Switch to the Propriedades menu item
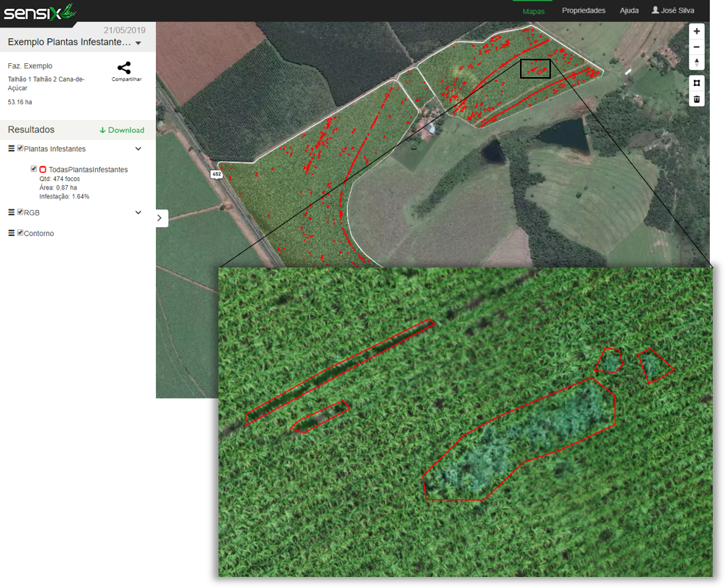The image size is (726, 588). coord(583,10)
